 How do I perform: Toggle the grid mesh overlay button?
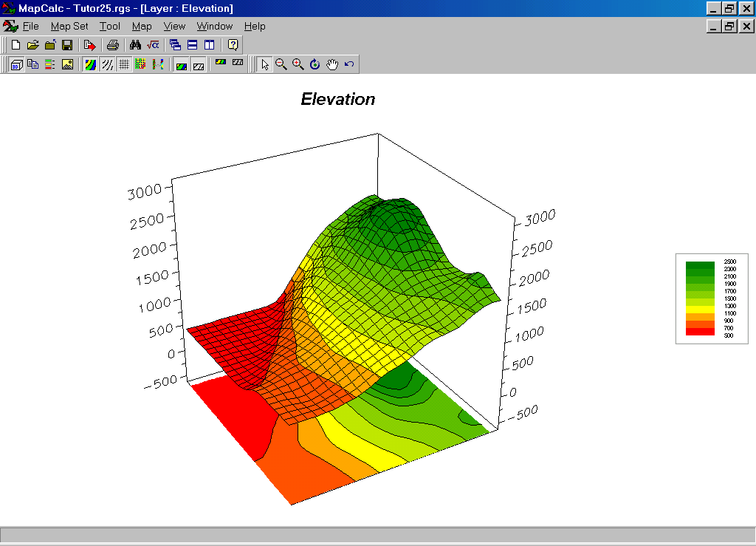point(124,64)
